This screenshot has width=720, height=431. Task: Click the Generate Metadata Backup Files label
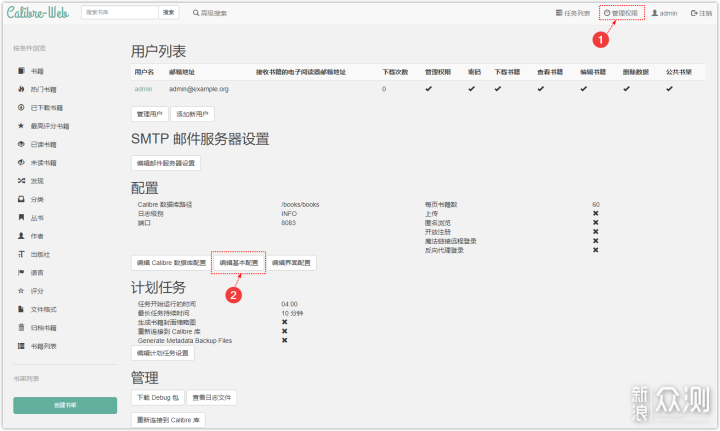click(x=185, y=341)
